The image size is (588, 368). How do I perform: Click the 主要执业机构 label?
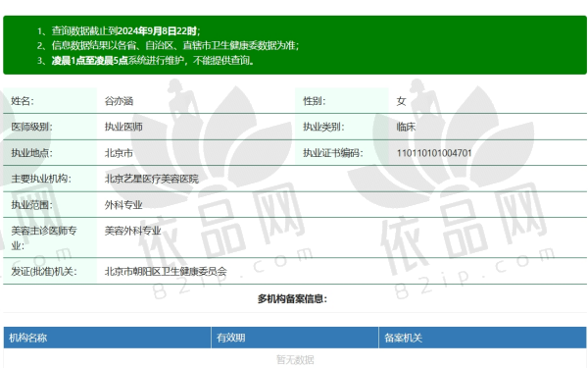coord(41,179)
